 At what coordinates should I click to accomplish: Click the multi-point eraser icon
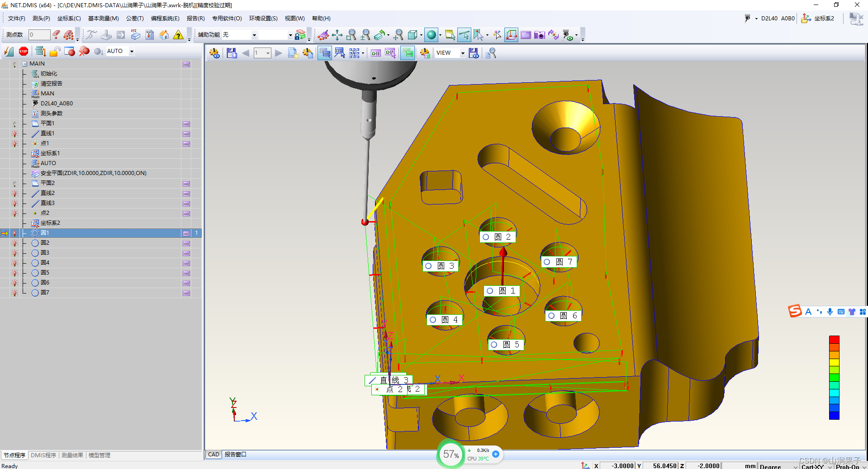69,35
